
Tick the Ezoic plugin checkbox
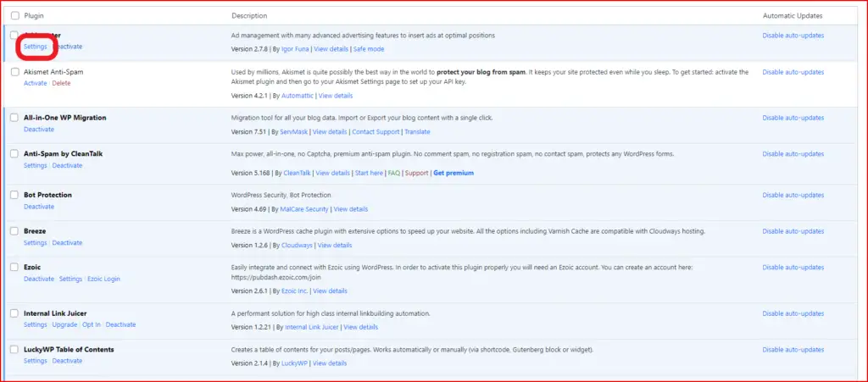click(15, 267)
